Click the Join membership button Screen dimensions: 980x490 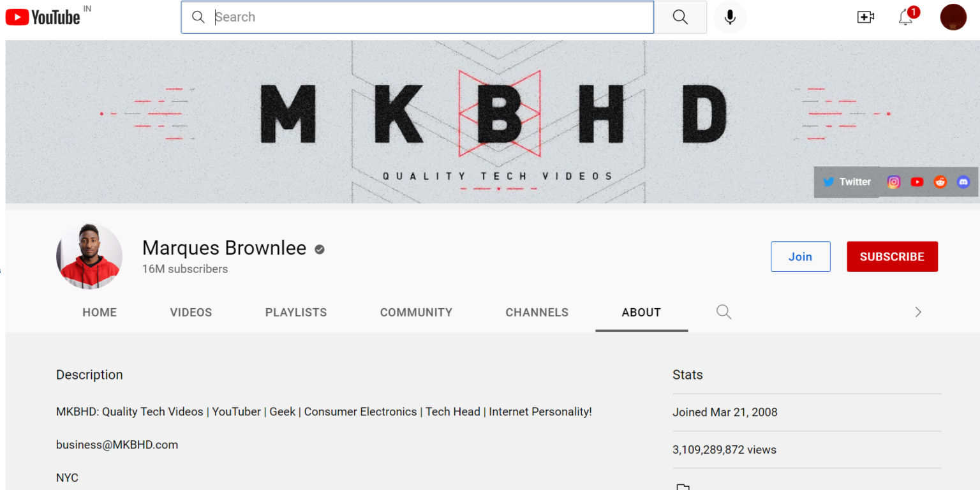(x=800, y=256)
